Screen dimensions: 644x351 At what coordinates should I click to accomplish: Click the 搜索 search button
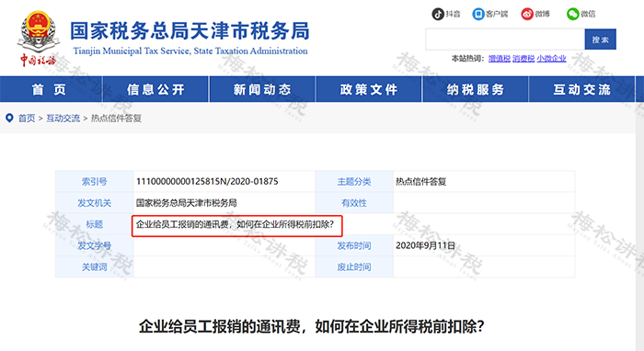click(601, 40)
